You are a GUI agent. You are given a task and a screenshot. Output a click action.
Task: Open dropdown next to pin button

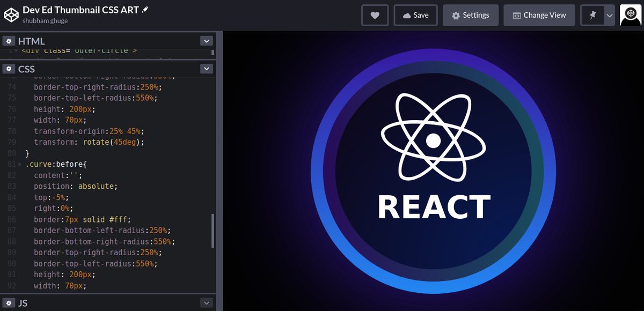(609, 15)
